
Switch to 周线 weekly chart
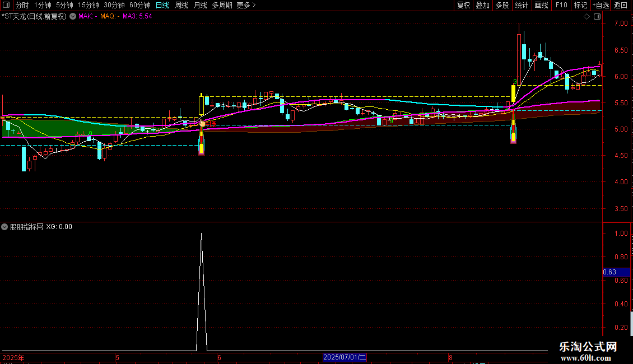tap(181, 5)
